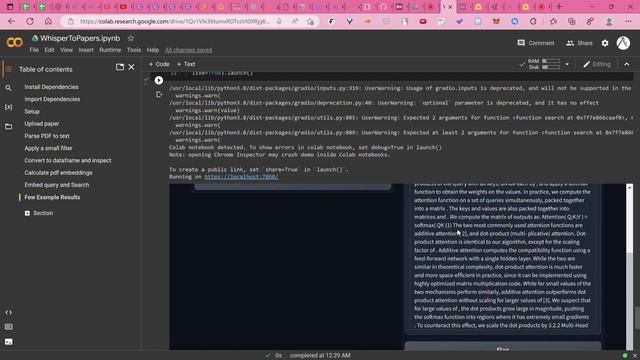640x360 pixels.
Task: Go to Embed query and Search section
Action: coord(57,185)
